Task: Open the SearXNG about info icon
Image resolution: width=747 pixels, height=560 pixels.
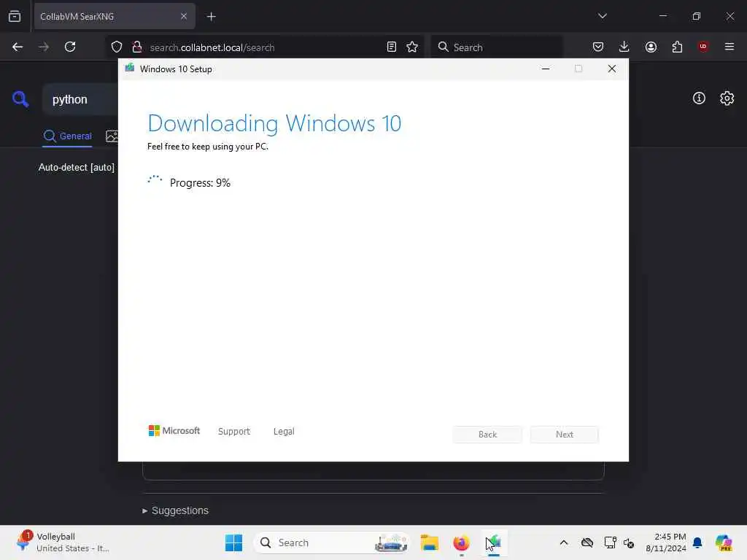Action: [699, 98]
